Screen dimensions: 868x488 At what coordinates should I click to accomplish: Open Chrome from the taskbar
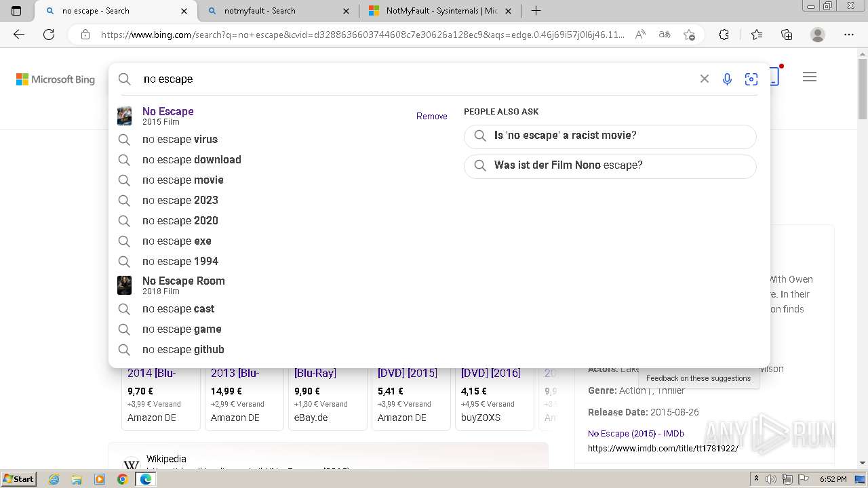click(x=122, y=479)
